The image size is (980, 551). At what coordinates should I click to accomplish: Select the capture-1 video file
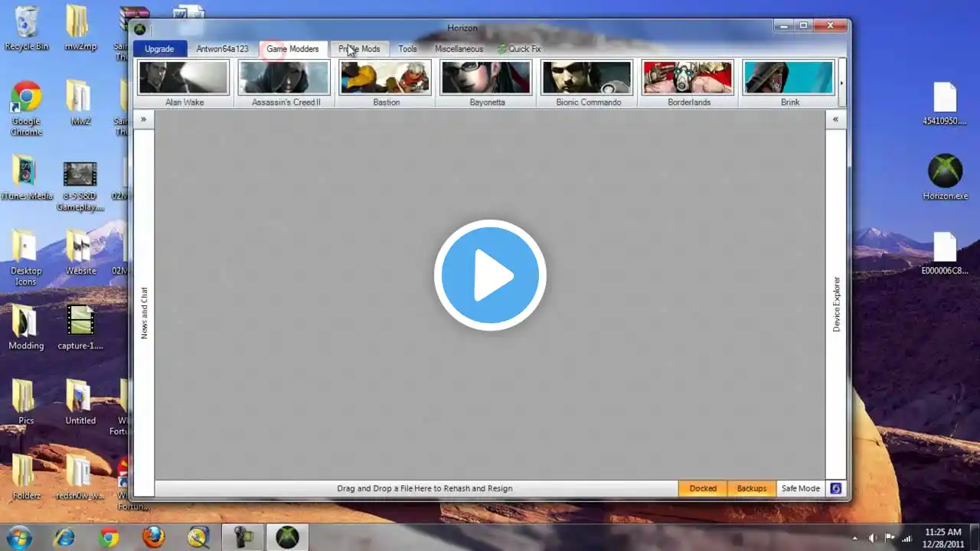[x=80, y=328]
